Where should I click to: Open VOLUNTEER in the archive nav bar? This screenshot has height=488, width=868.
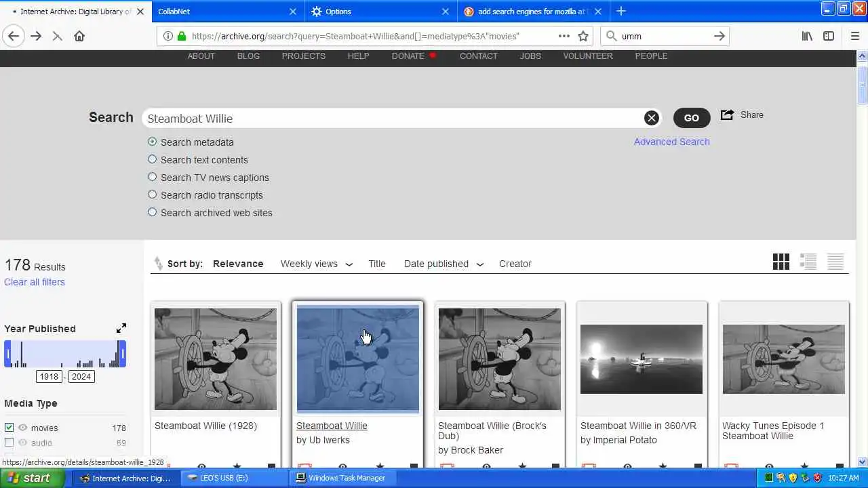(588, 56)
